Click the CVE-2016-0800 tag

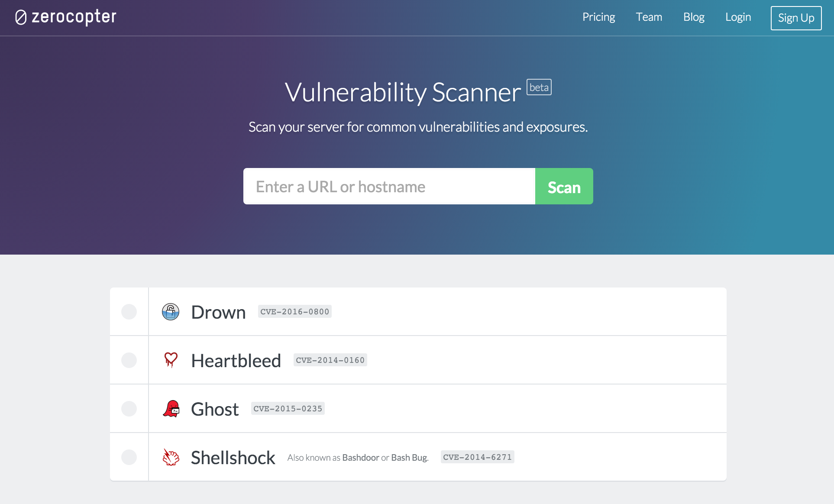pyautogui.click(x=295, y=312)
